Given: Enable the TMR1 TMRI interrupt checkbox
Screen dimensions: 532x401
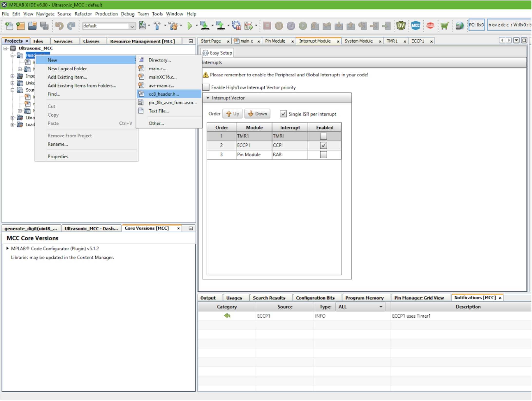Looking at the screenshot, I should click(x=323, y=136).
